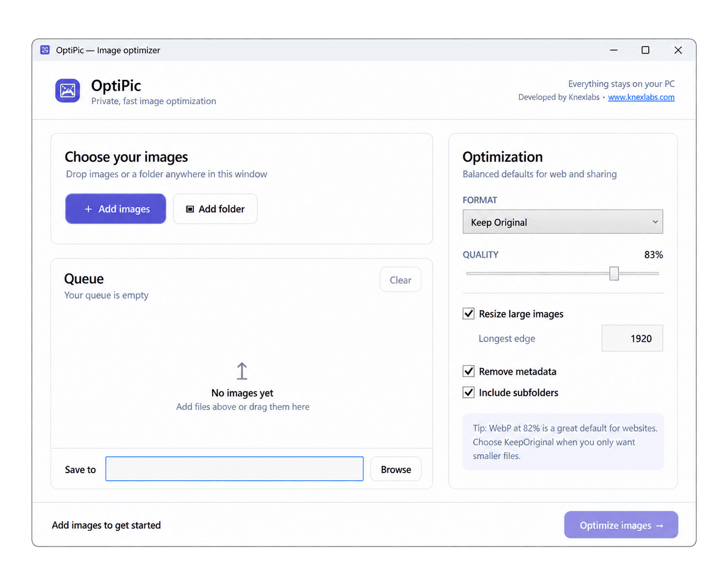Clear the queue with the Clear button
728x572 pixels.
coord(400,280)
